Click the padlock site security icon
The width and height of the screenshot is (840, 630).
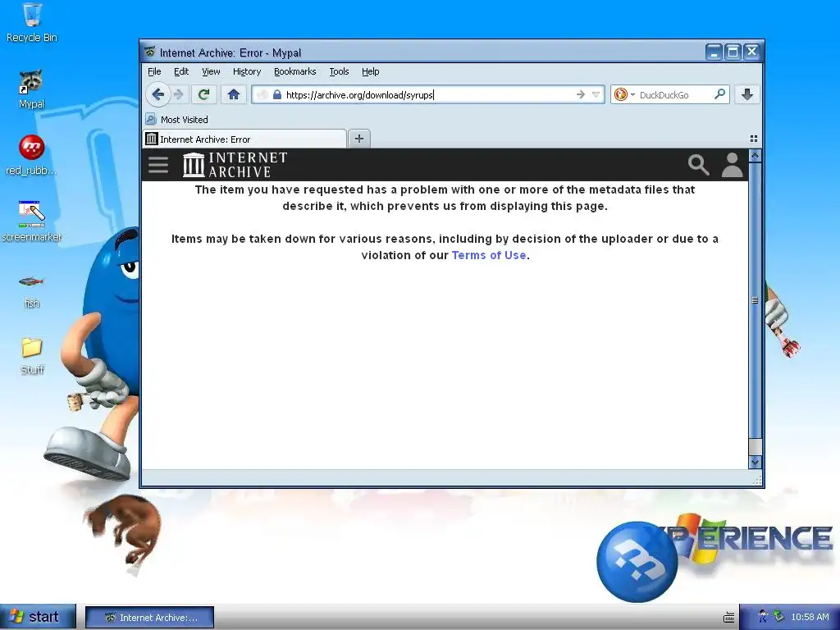point(277,95)
